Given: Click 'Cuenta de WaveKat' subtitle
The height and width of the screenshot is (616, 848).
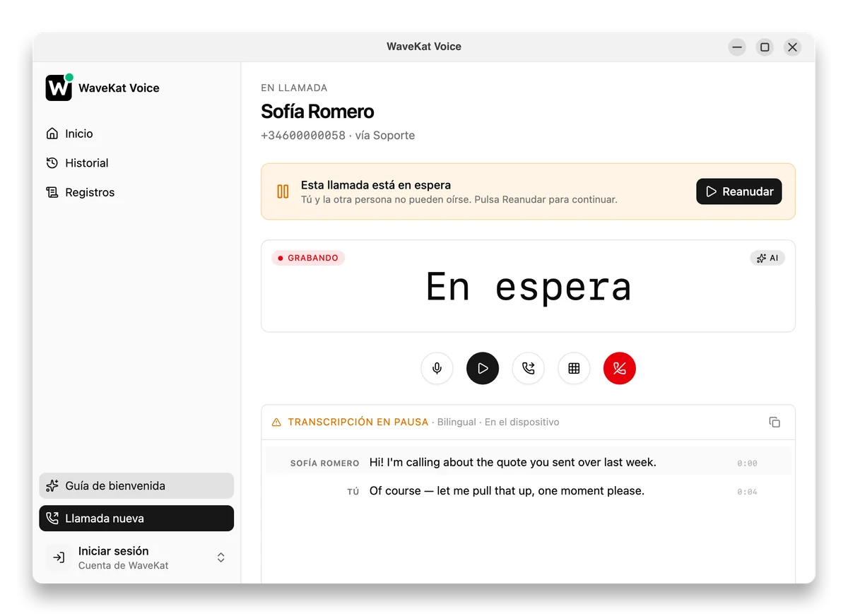Looking at the screenshot, I should [124, 566].
